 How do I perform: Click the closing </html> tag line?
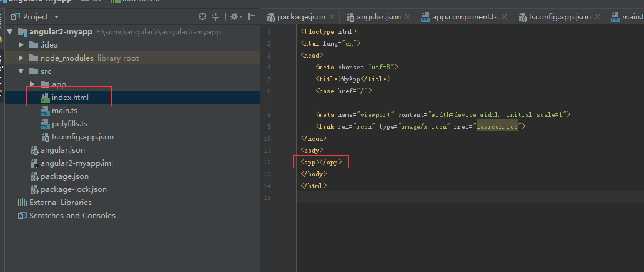[x=314, y=186]
